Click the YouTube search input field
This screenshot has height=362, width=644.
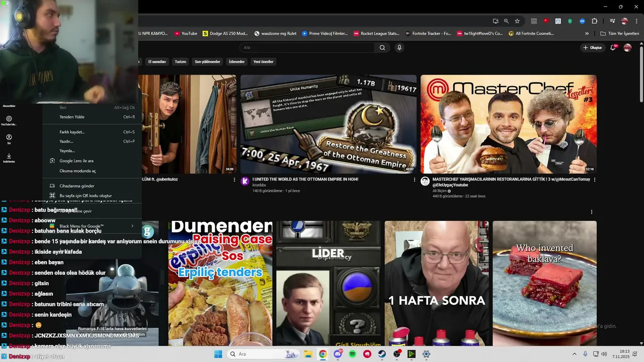[307, 47]
